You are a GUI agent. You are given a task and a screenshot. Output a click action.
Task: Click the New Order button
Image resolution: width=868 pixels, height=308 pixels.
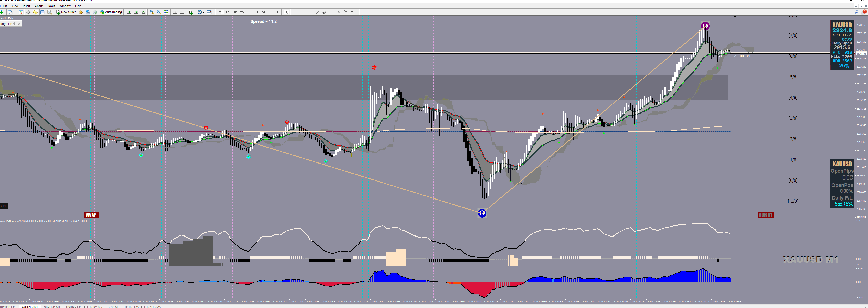66,12
